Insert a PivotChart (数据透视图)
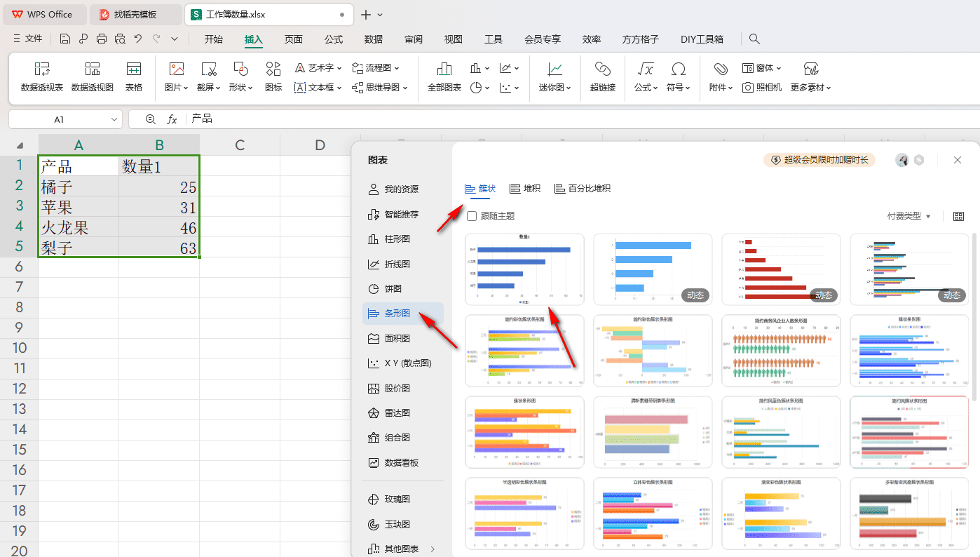The image size is (980, 557). pyautogui.click(x=93, y=77)
